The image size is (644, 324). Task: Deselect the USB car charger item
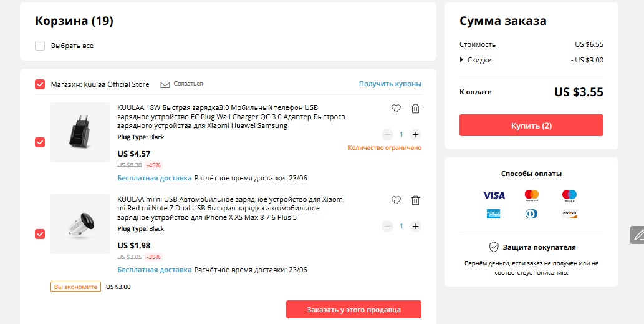point(40,234)
